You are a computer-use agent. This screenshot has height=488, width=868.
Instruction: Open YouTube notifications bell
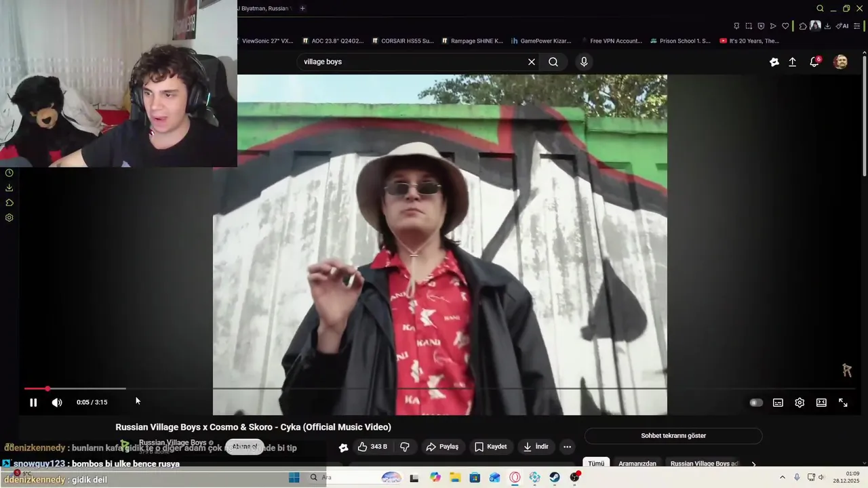click(x=814, y=62)
